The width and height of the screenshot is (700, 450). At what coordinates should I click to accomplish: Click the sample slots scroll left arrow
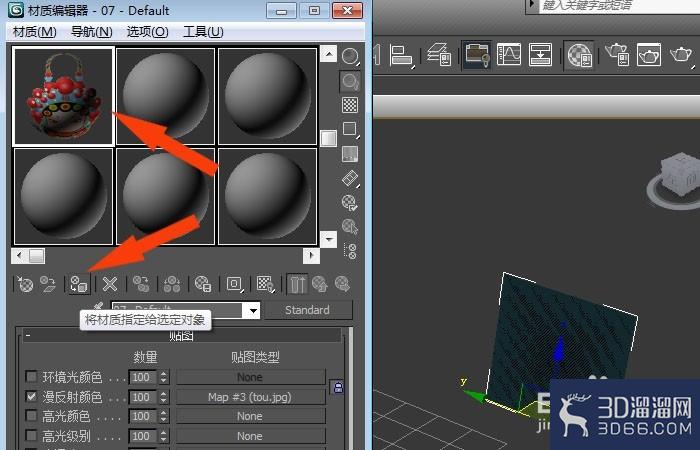click(19, 256)
